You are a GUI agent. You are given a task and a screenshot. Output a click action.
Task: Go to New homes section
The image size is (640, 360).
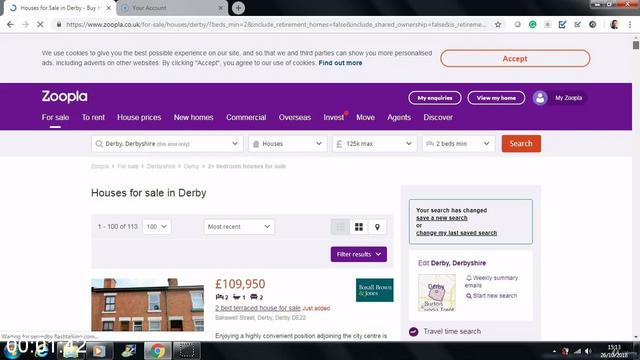pos(193,118)
